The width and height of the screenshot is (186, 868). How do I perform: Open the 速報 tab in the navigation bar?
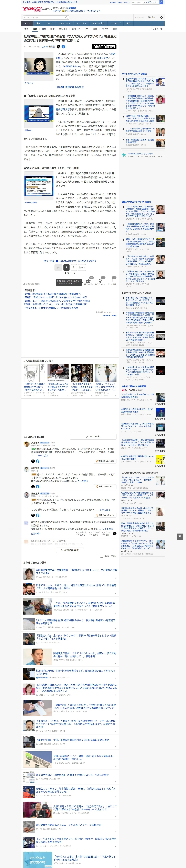pos(38,23)
